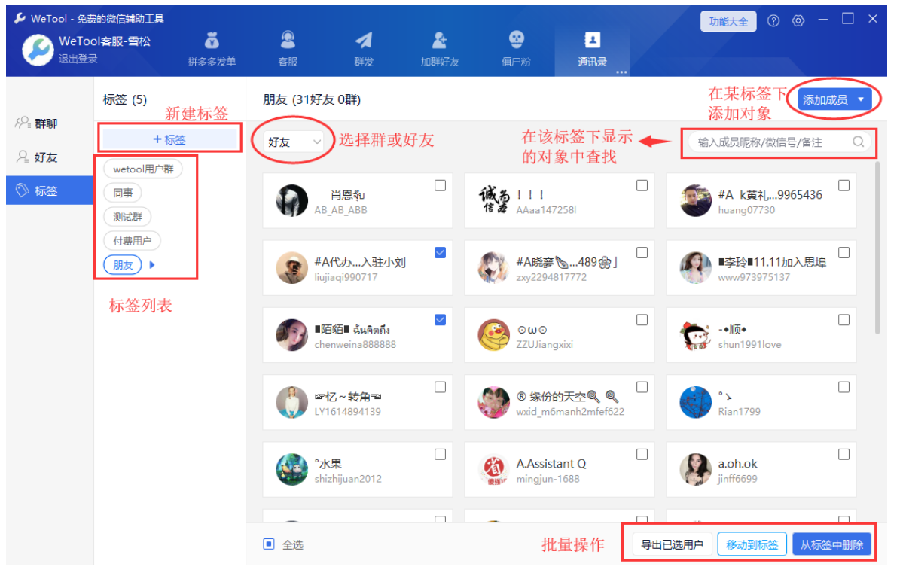Viewport: 906px width, 588px height.
Task: Click the a.oh.ok contact name
Action: pos(738,464)
